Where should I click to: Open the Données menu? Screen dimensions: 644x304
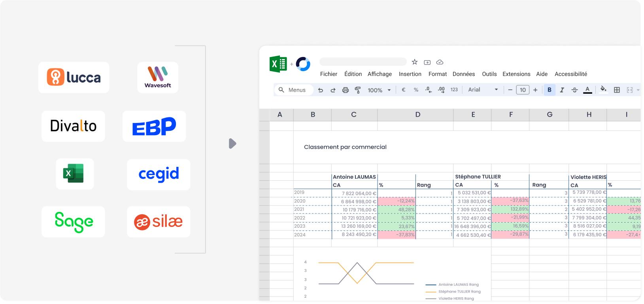464,74
